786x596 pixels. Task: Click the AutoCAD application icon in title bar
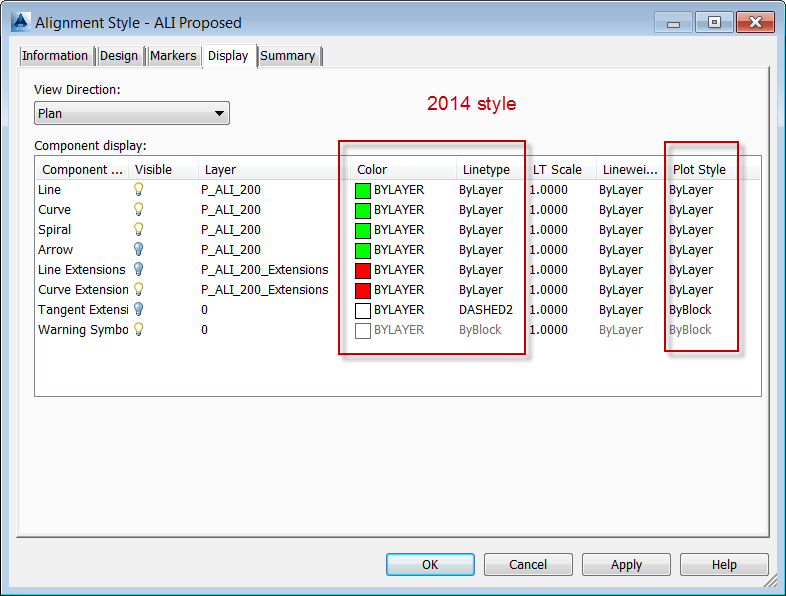coord(21,22)
